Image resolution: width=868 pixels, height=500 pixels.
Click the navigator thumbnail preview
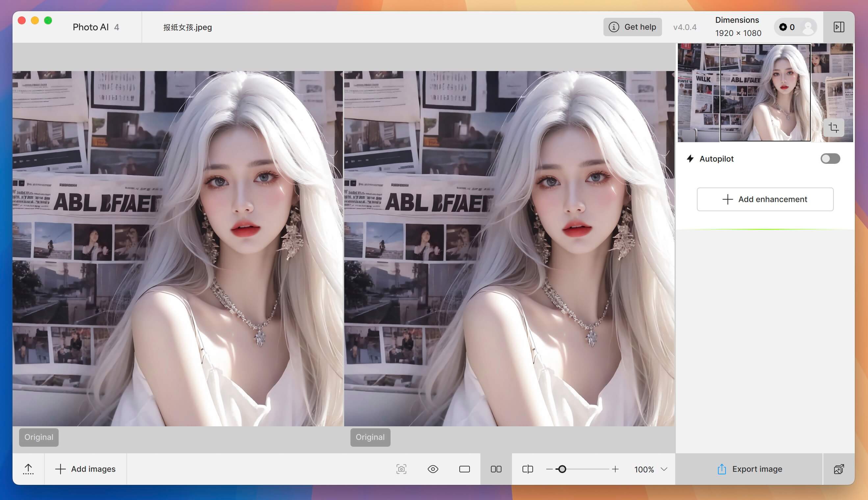(765, 92)
